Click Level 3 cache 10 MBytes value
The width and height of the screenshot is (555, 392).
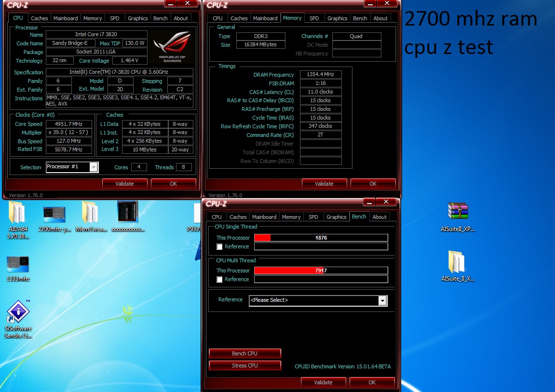coord(145,149)
